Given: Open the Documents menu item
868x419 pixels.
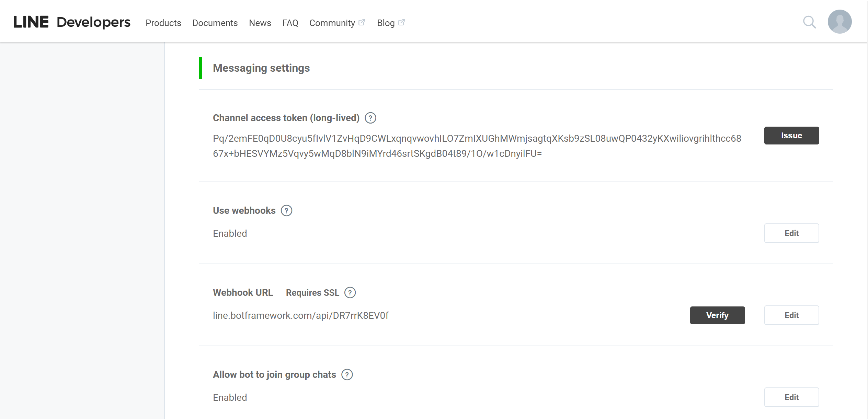Looking at the screenshot, I should pyautogui.click(x=215, y=23).
